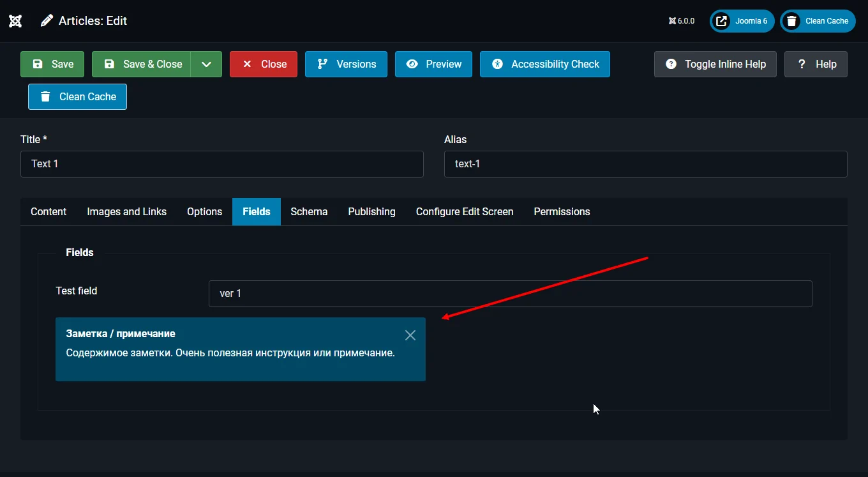Screen dimensions: 868x477
Task: Open the Images and Links tab
Action: [x=126, y=211]
